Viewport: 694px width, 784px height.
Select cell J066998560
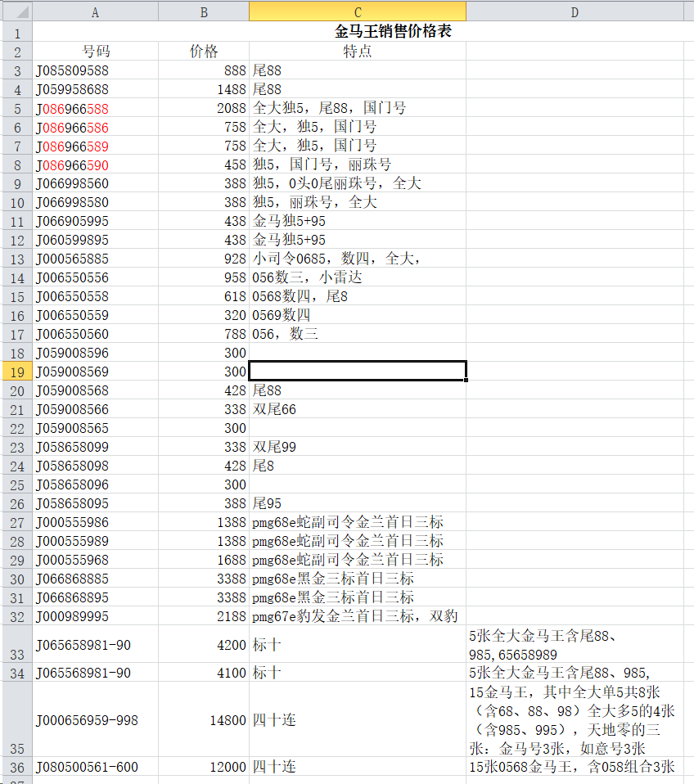[x=96, y=183]
